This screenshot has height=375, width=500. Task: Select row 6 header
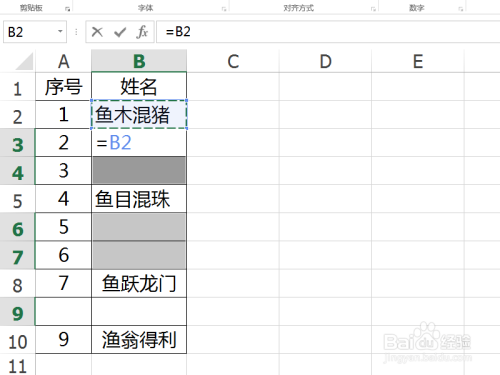coord(17,227)
